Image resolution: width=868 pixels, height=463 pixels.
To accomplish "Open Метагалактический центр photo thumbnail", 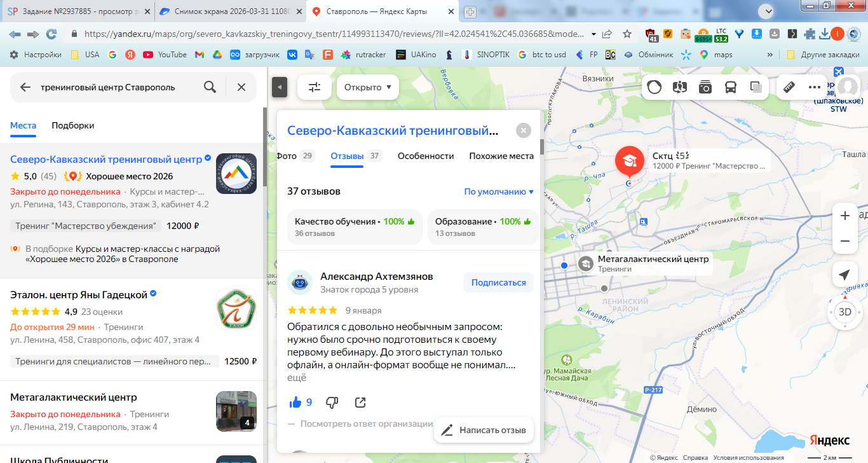I will [x=236, y=411].
